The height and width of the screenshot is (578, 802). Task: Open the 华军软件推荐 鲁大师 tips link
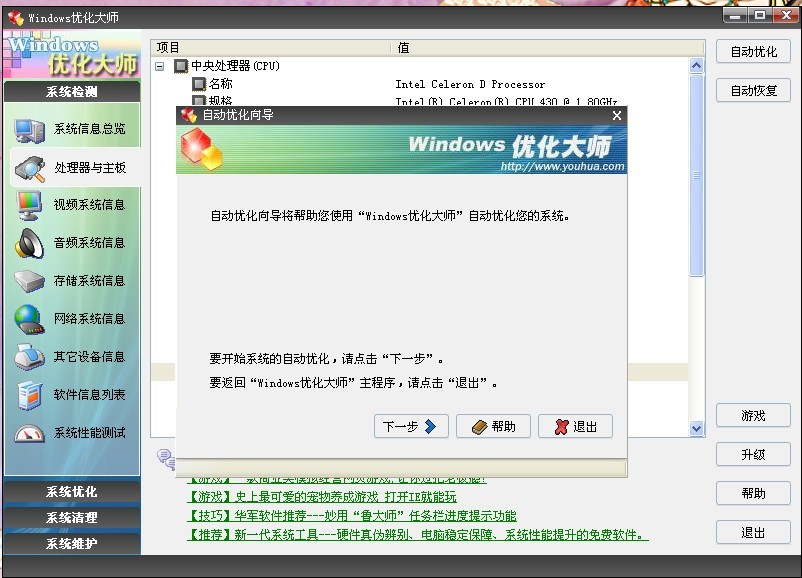pos(352,516)
